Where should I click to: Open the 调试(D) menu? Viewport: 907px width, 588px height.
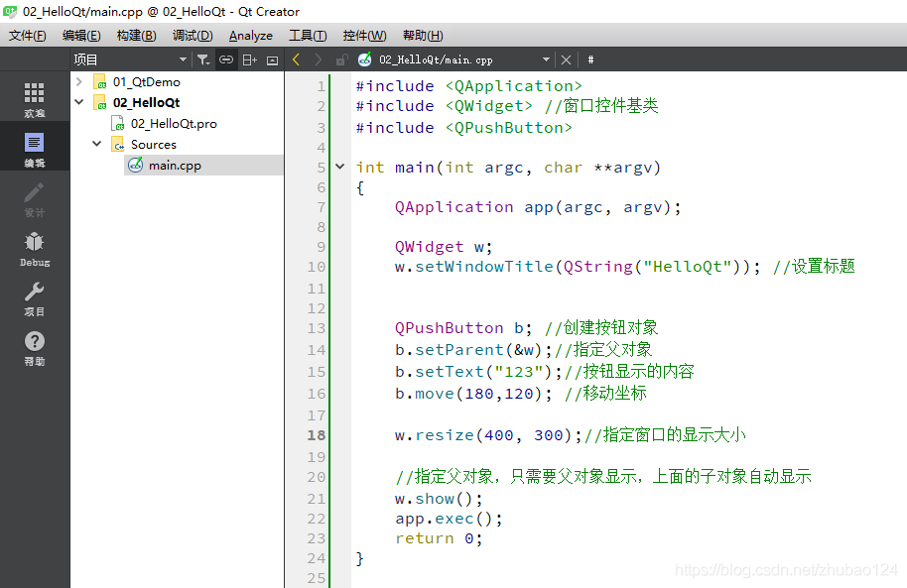coord(193,36)
